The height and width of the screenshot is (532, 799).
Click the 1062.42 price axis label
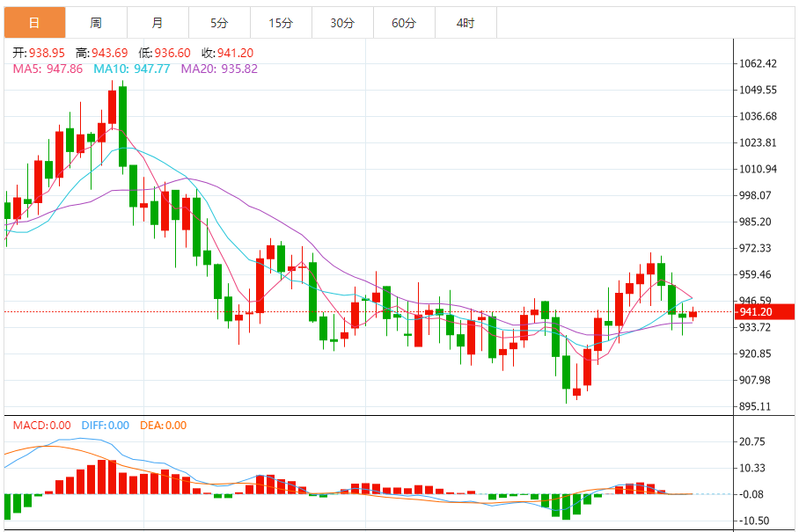[x=759, y=63]
